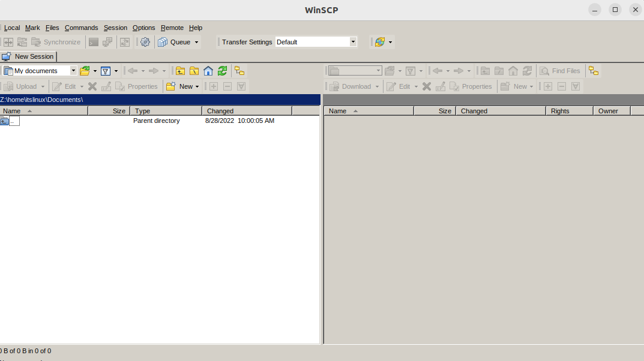Screen dimensions: 644x361
Task: Click the globe update check icon
Action: [380, 42]
